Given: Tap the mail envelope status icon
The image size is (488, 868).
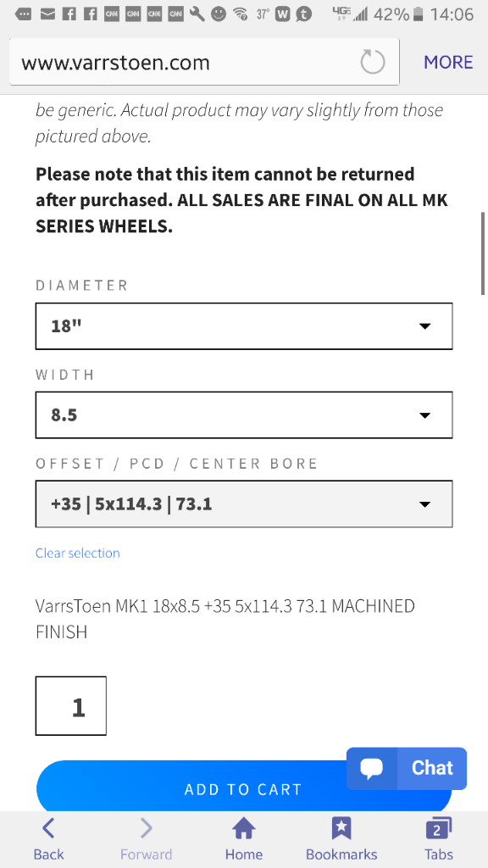Looking at the screenshot, I should tap(48, 14).
